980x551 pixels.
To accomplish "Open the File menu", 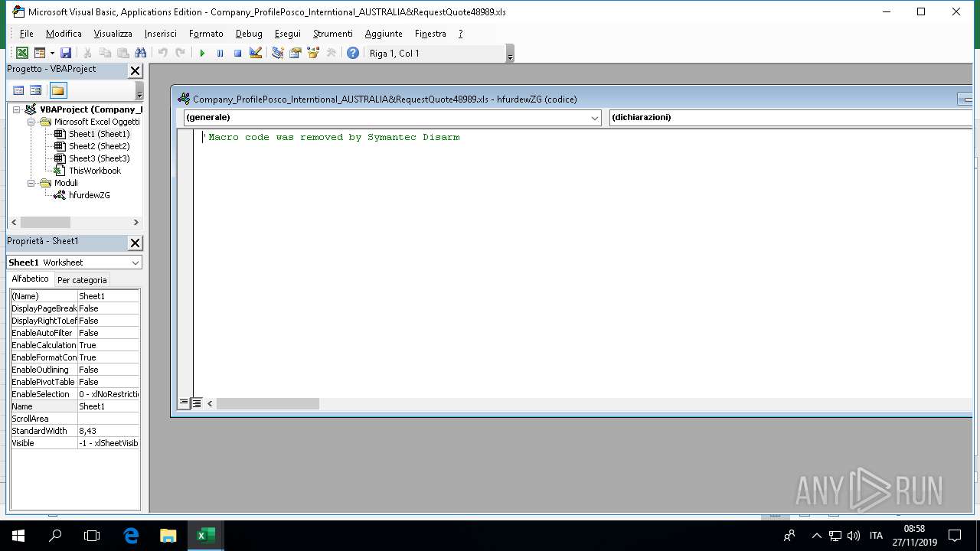I will point(26,34).
